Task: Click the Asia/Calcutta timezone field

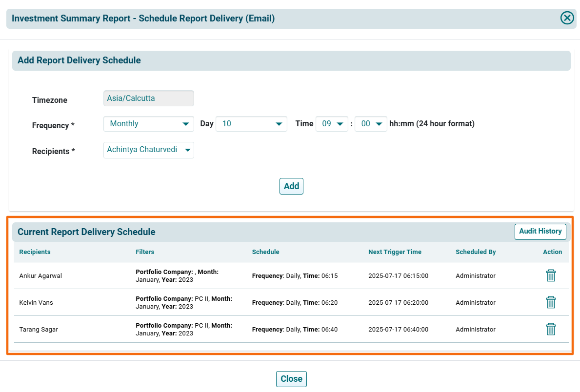Action: (x=149, y=98)
